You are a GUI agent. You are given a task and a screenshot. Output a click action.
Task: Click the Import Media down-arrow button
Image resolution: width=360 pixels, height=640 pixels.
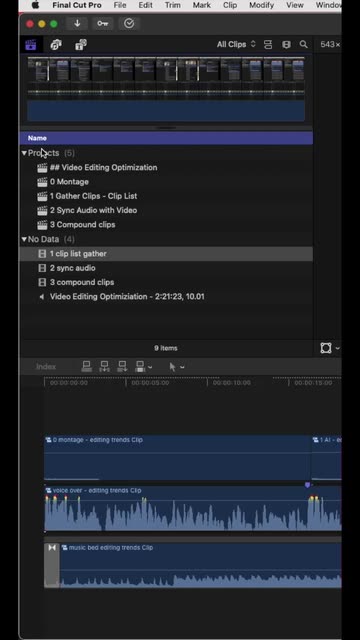coord(77,24)
